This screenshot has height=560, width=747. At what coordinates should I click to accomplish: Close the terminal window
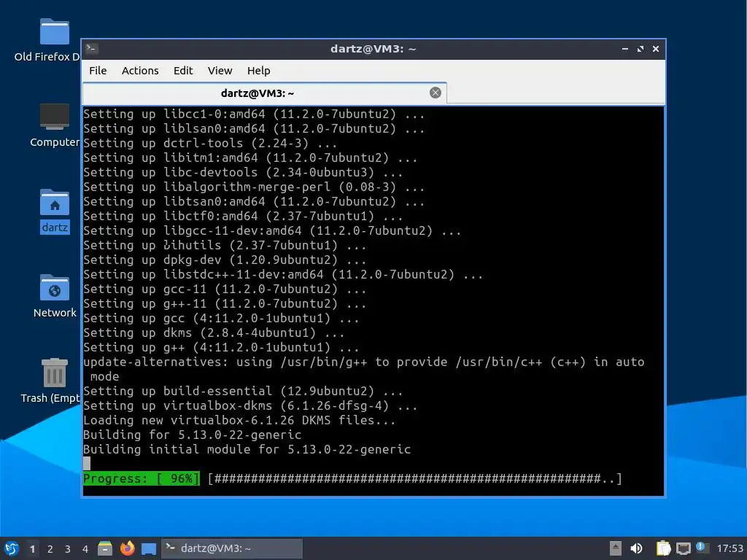pos(656,49)
